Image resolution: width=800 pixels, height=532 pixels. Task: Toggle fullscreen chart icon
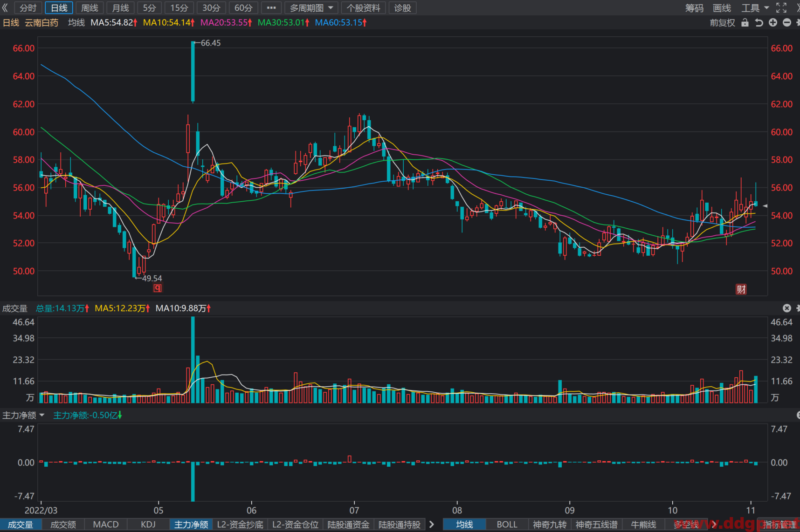tap(781, 8)
